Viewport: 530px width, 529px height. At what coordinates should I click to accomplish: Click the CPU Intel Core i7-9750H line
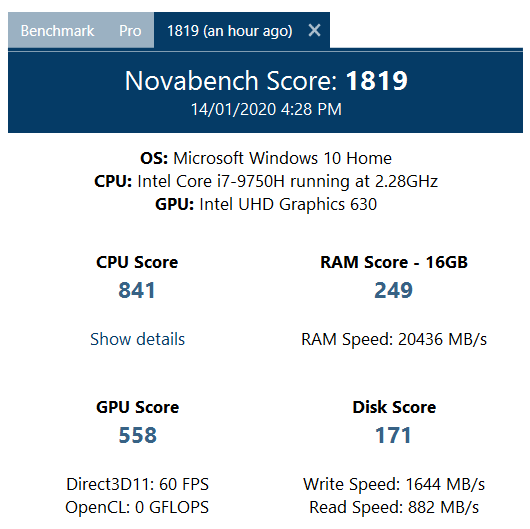point(266,181)
